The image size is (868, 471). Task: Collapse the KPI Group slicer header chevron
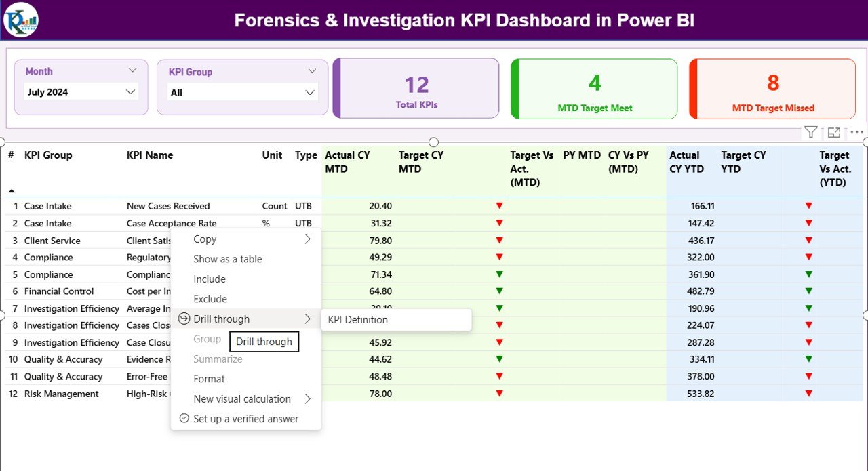coord(312,71)
